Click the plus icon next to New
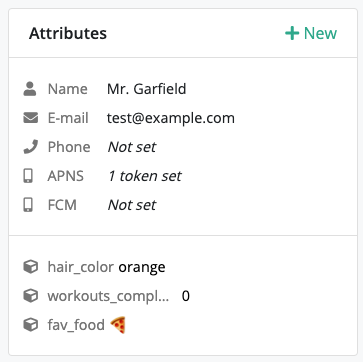This screenshot has height=362, width=363. tap(292, 33)
